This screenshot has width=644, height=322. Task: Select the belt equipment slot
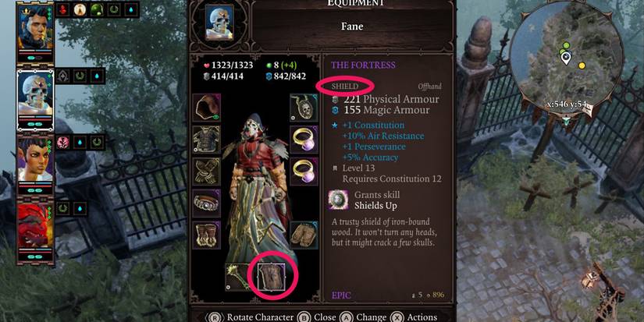click(x=207, y=203)
